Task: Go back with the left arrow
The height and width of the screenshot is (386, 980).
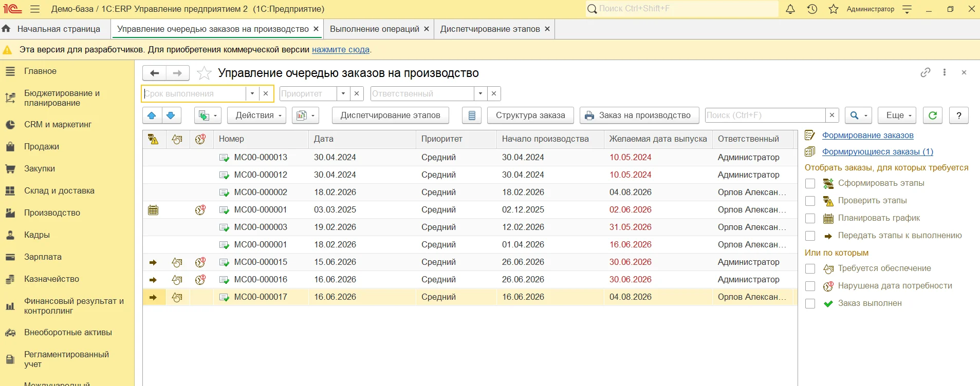Action: tap(154, 73)
